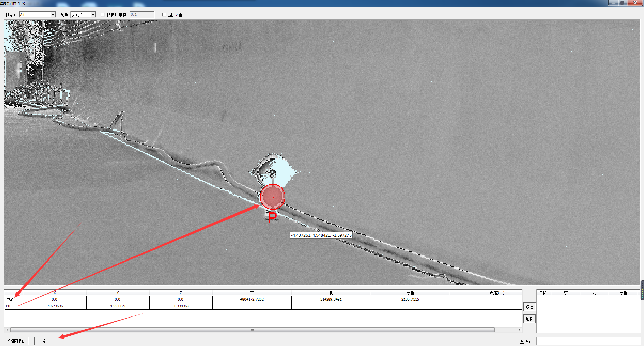This screenshot has height=346, width=644.
Task: Toggle the 固定Z轴 checkbox
Action: tap(164, 15)
